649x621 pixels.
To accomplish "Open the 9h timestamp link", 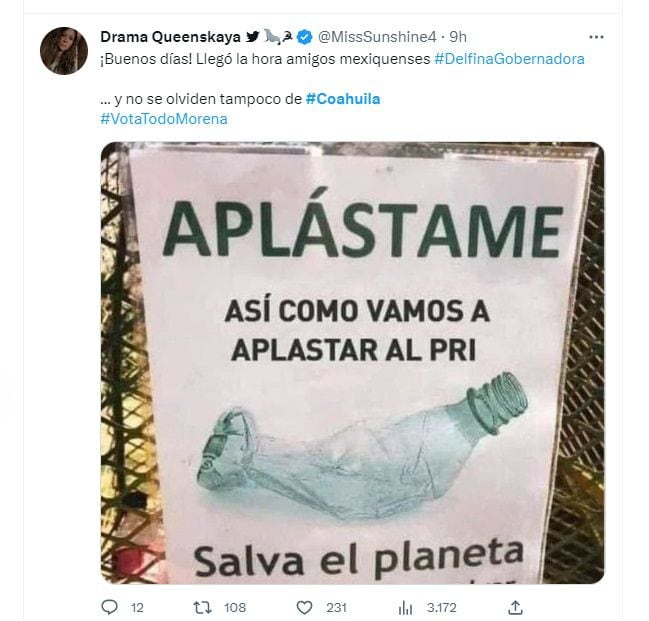I will (458, 37).
